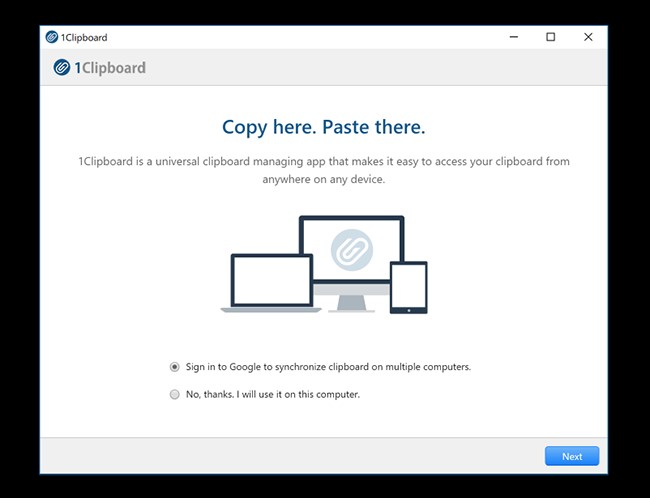Click the universal clipboard description paragraph
Viewport: 650px width, 498px height.
(x=324, y=170)
